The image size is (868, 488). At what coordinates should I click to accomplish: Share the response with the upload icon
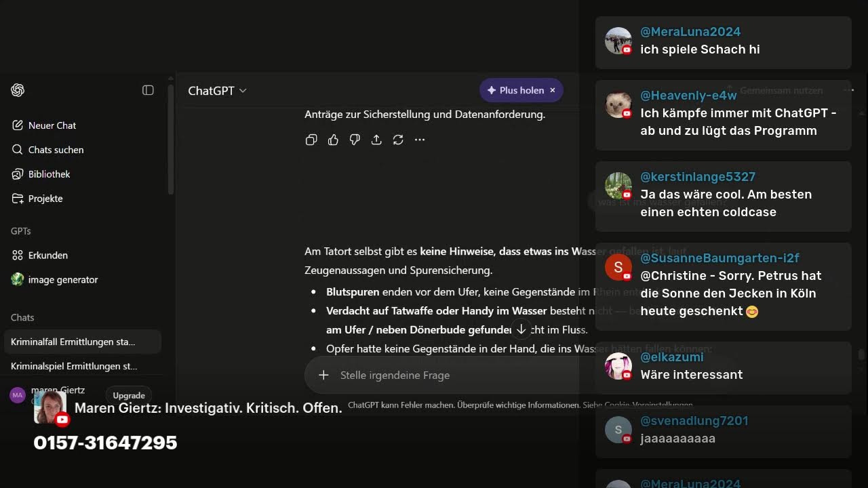pyautogui.click(x=376, y=140)
